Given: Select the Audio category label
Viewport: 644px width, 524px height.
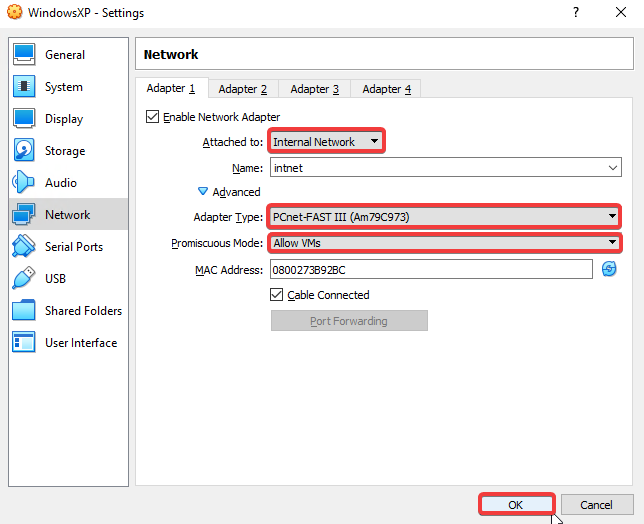Looking at the screenshot, I should pyautogui.click(x=61, y=182).
